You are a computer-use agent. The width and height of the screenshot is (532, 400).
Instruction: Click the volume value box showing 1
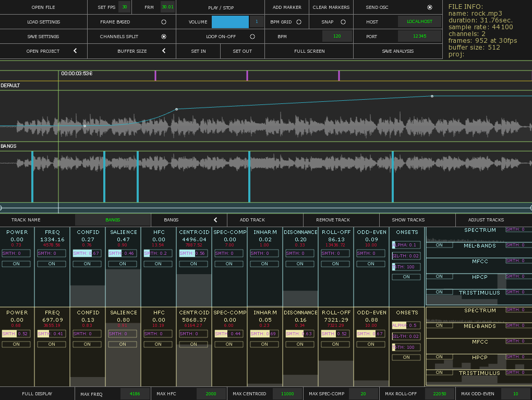257,21
